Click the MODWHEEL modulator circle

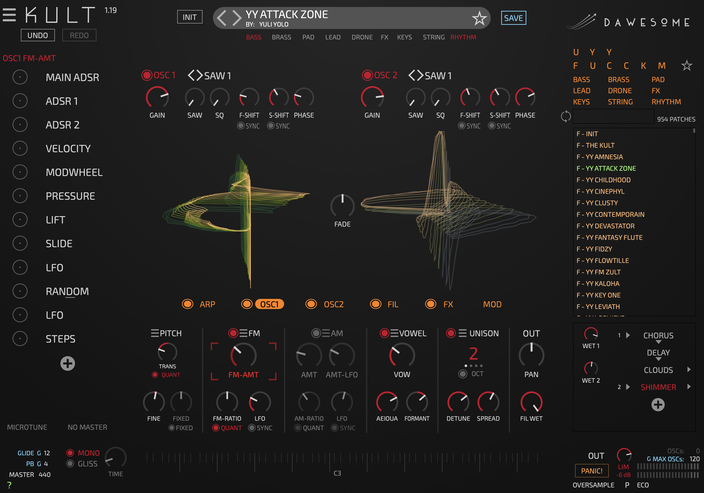20,172
